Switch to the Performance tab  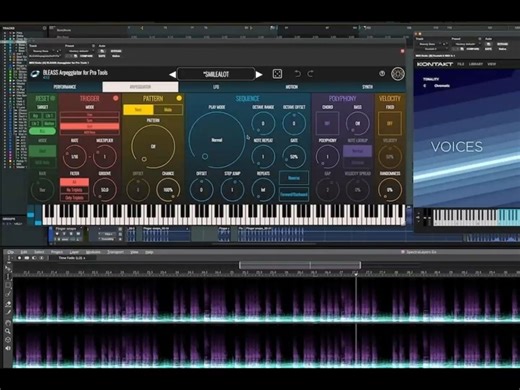(x=65, y=87)
